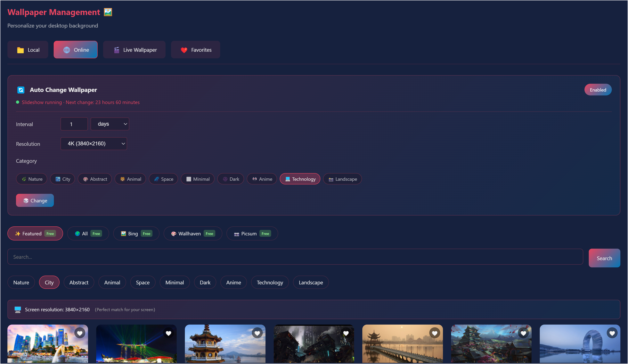628x364 pixels.
Task: Click the interval number field
Action: (74, 124)
